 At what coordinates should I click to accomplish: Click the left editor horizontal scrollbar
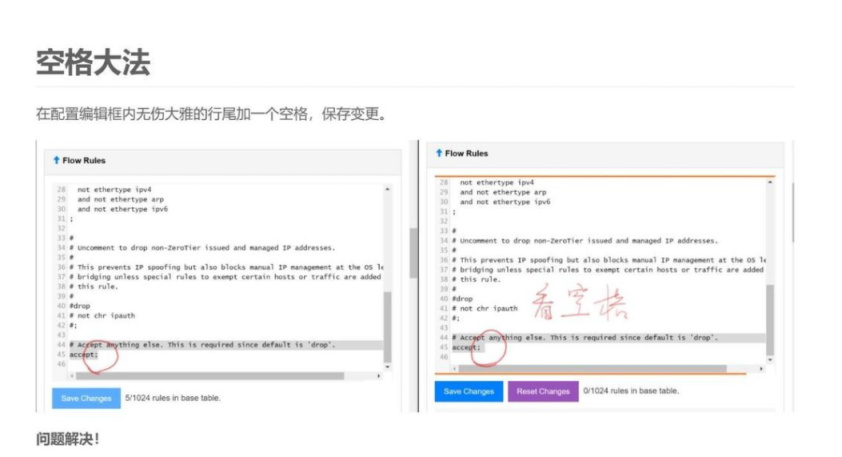(210, 376)
